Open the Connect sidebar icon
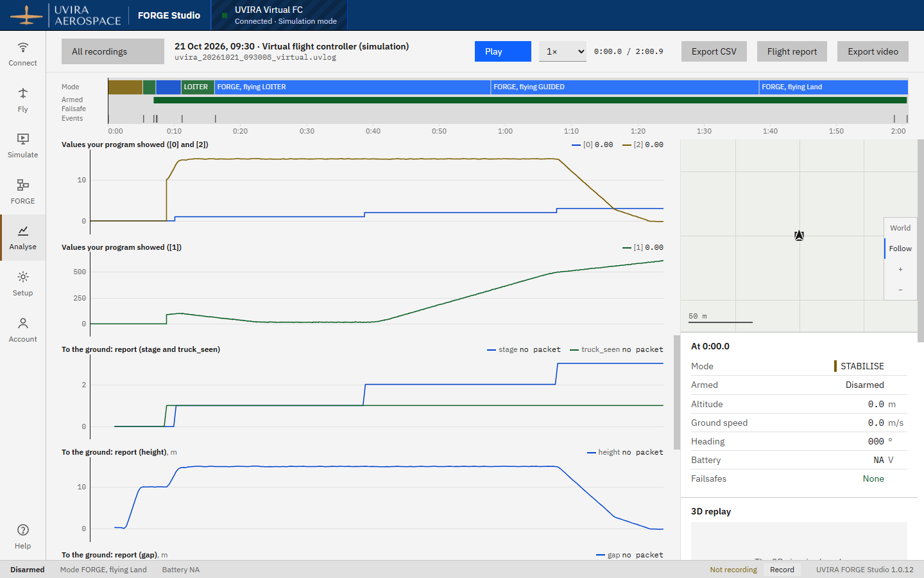 pyautogui.click(x=22, y=54)
